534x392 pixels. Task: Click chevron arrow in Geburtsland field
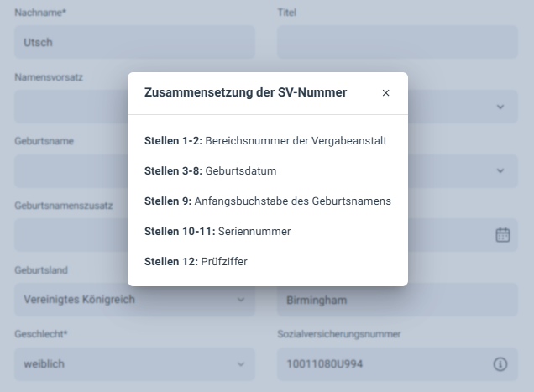[241, 300]
